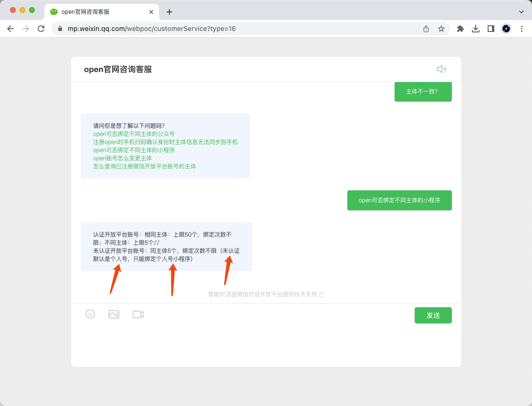Open the emoji picker icon
Image resolution: width=532 pixels, height=406 pixels.
[x=90, y=314]
